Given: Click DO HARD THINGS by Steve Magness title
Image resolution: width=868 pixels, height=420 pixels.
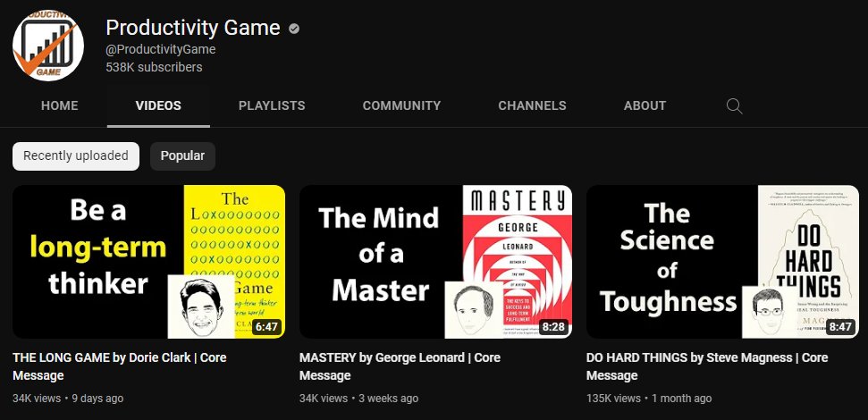Looking at the screenshot, I should pos(707,366).
